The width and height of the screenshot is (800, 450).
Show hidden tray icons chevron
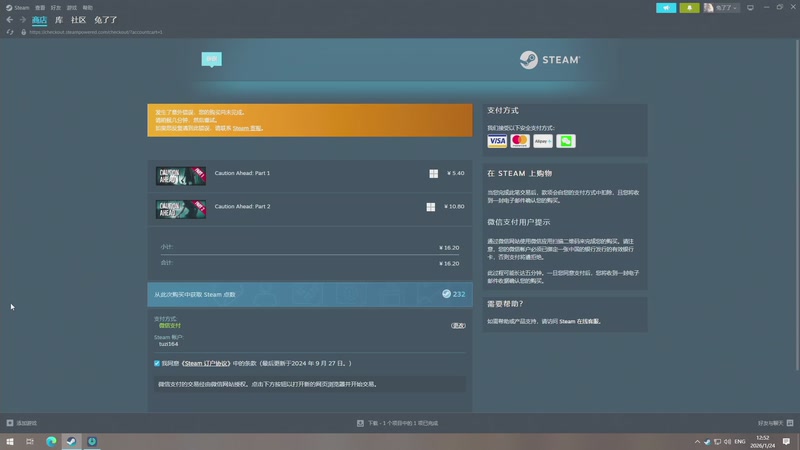pos(697,442)
